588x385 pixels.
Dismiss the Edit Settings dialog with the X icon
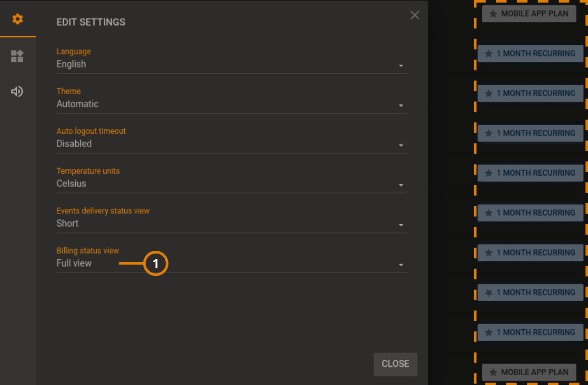tap(414, 15)
